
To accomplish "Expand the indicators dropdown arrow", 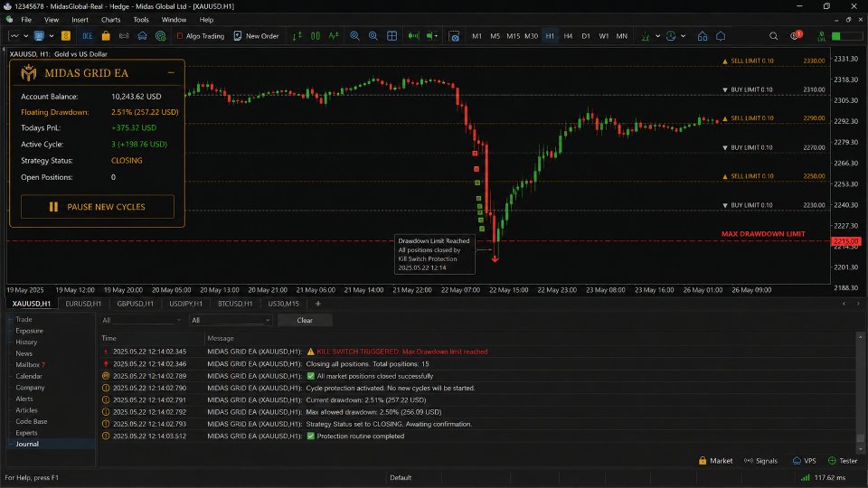I will (x=657, y=36).
